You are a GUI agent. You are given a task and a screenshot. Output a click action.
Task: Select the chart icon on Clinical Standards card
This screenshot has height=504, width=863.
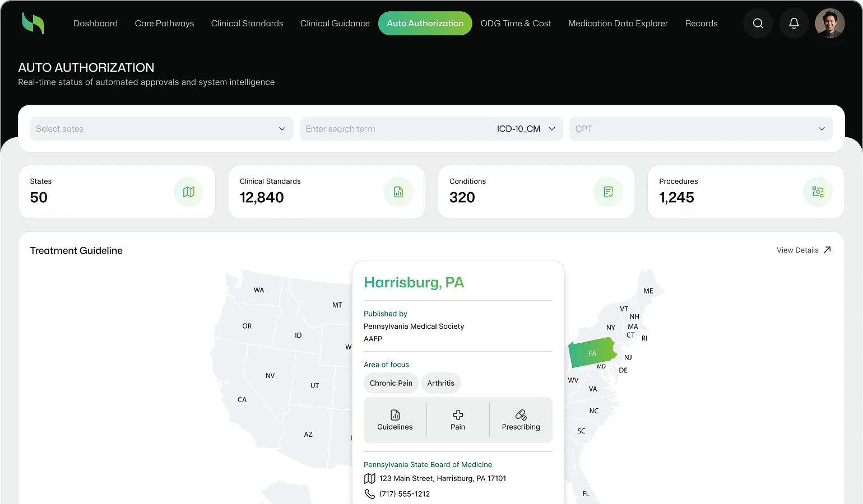click(x=398, y=192)
